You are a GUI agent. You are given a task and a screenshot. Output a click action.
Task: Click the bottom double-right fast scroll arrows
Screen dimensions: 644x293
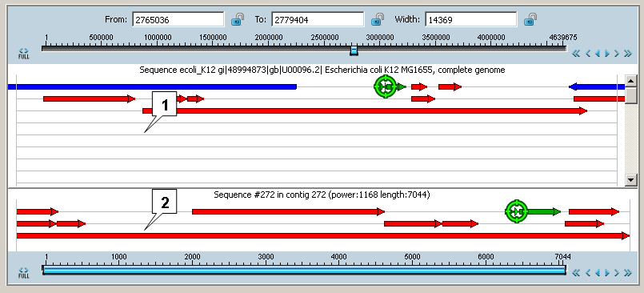tap(627, 272)
